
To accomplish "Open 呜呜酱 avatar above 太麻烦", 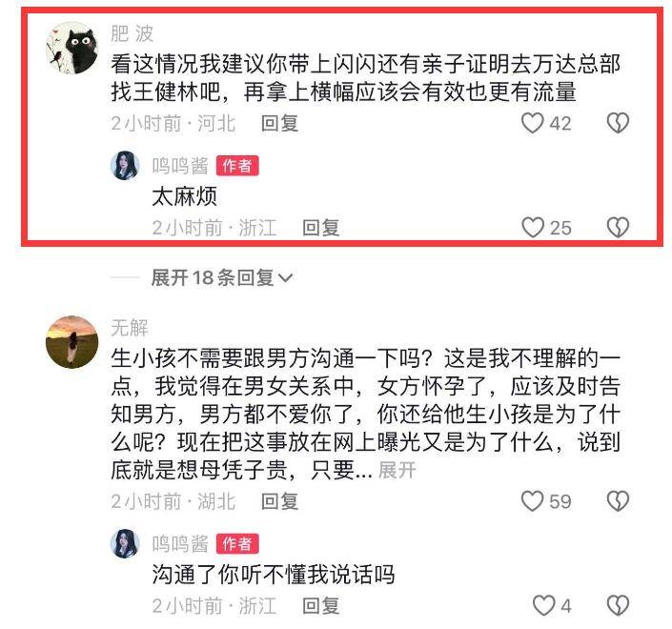I will (125, 165).
